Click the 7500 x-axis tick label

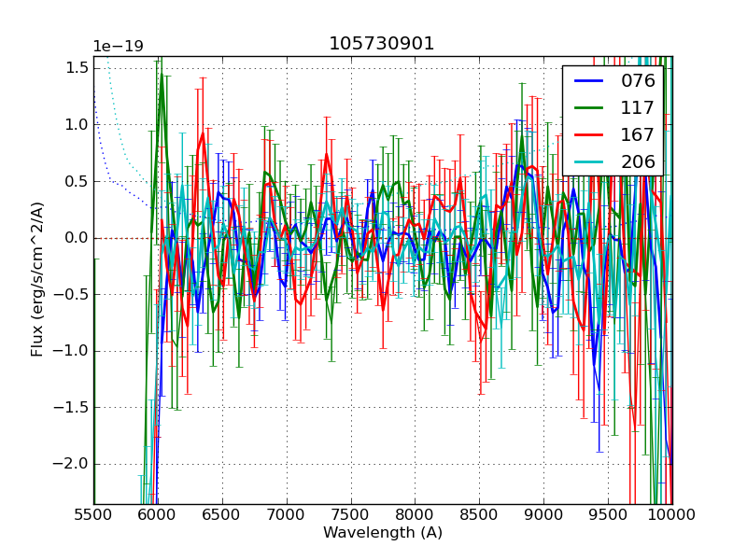tap(350, 514)
